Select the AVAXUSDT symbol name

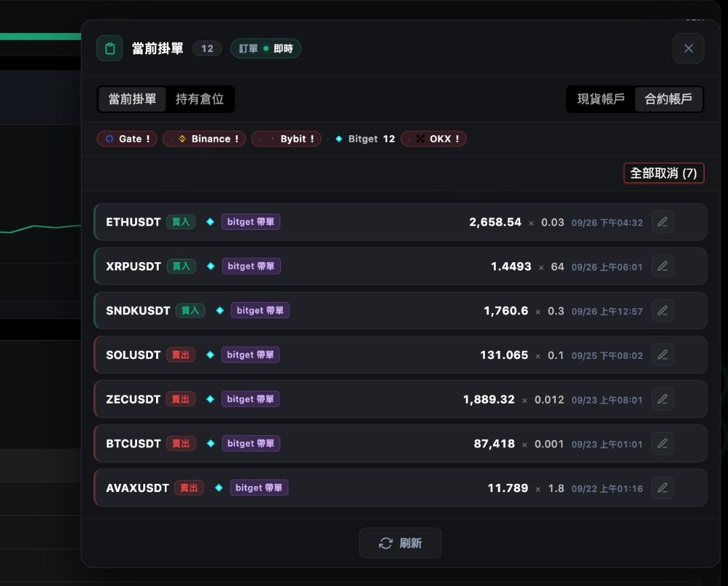(x=138, y=488)
